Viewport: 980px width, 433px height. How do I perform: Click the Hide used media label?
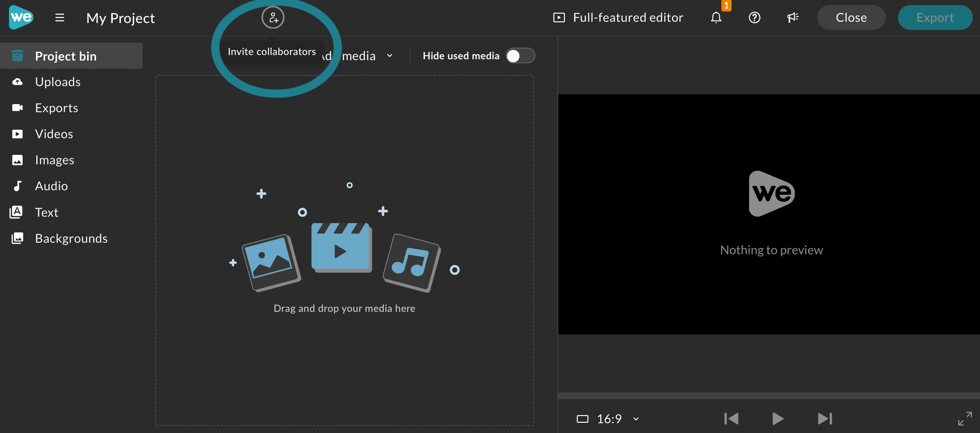tap(461, 56)
